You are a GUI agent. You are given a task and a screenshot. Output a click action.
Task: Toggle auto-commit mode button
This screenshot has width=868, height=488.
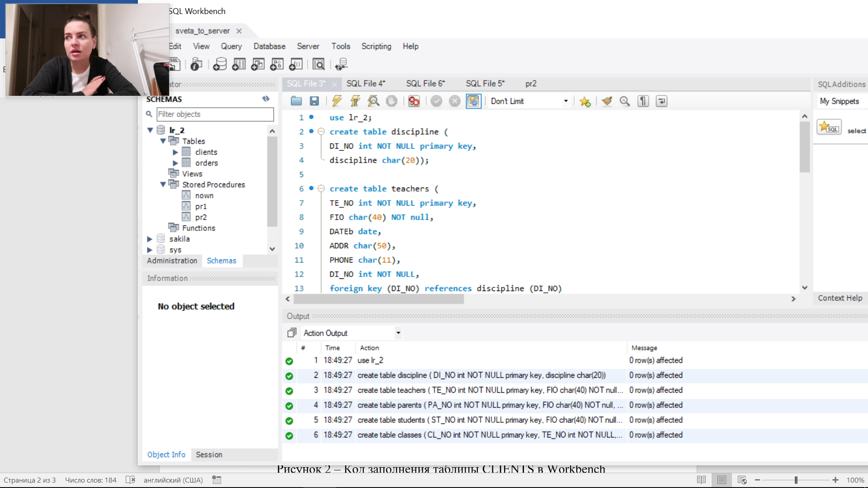[473, 101]
